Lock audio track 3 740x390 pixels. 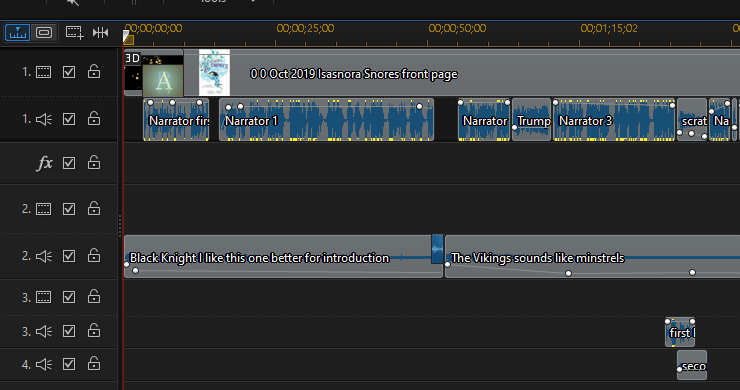(x=94, y=330)
